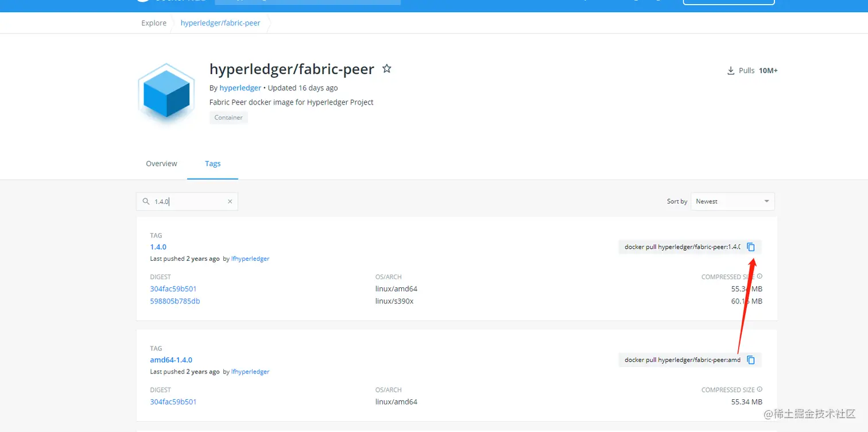The width and height of the screenshot is (868, 432).
Task: Open digest 304fac59b501 under tag 1.4.0
Action: pyautogui.click(x=173, y=289)
